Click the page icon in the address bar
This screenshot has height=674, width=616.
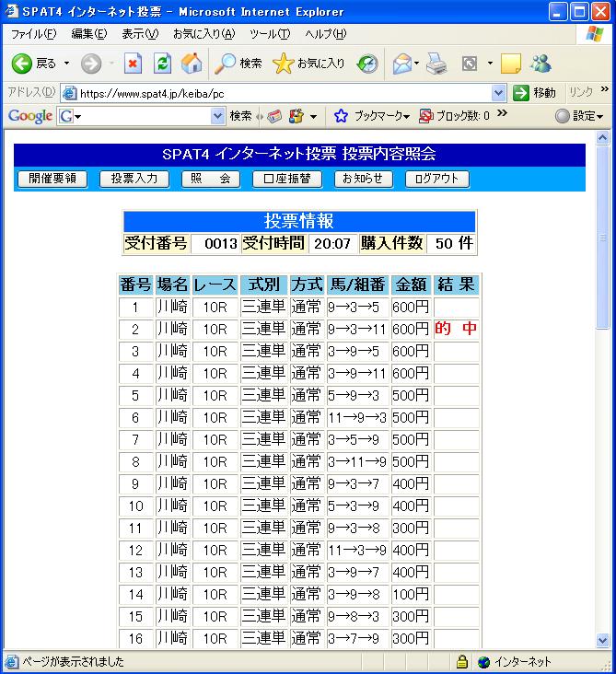point(70,93)
